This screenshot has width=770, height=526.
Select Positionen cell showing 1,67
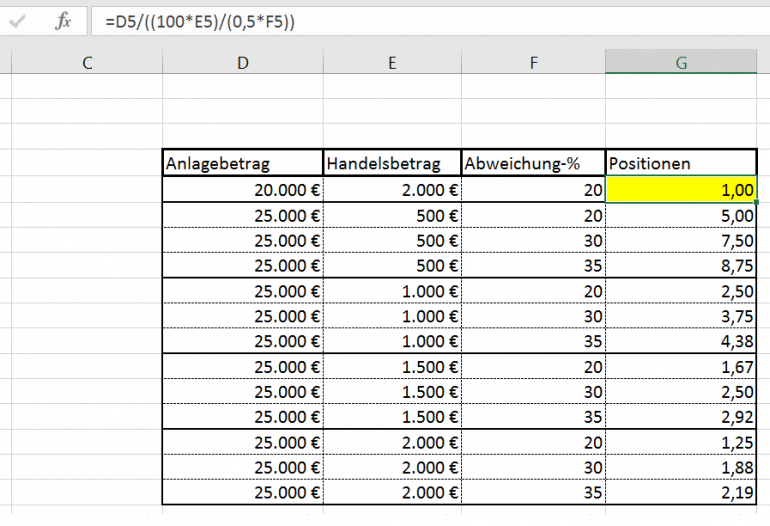click(x=681, y=367)
